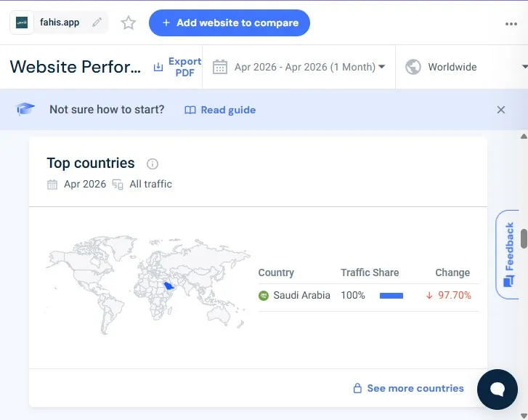Click the Change column header
Image resolution: width=528 pixels, height=420 pixels.
tap(452, 272)
